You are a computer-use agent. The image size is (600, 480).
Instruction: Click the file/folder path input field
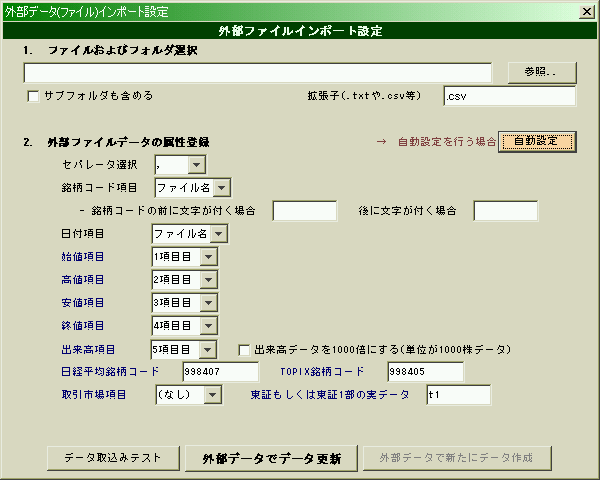pyautogui.click(x=258, y=73)
